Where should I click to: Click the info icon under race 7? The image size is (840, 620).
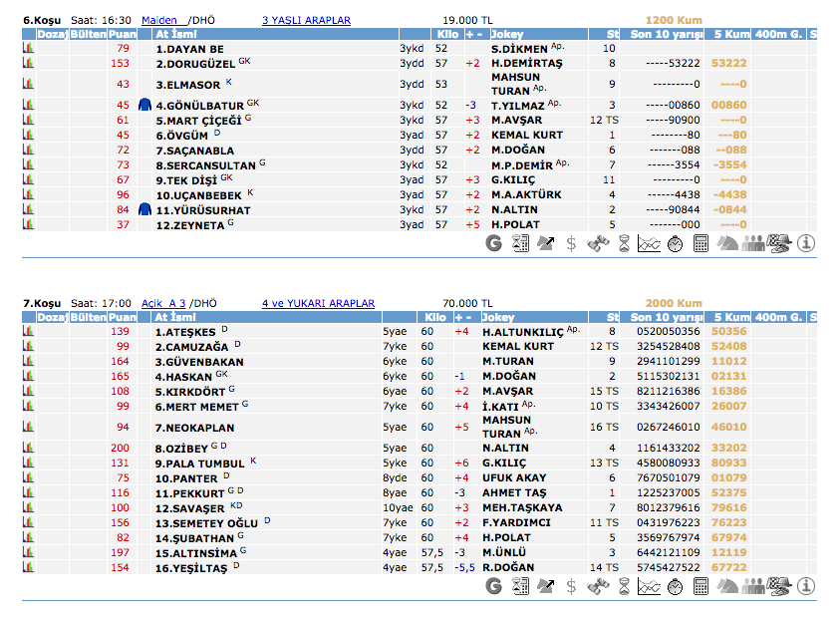[x=806, y=586]
